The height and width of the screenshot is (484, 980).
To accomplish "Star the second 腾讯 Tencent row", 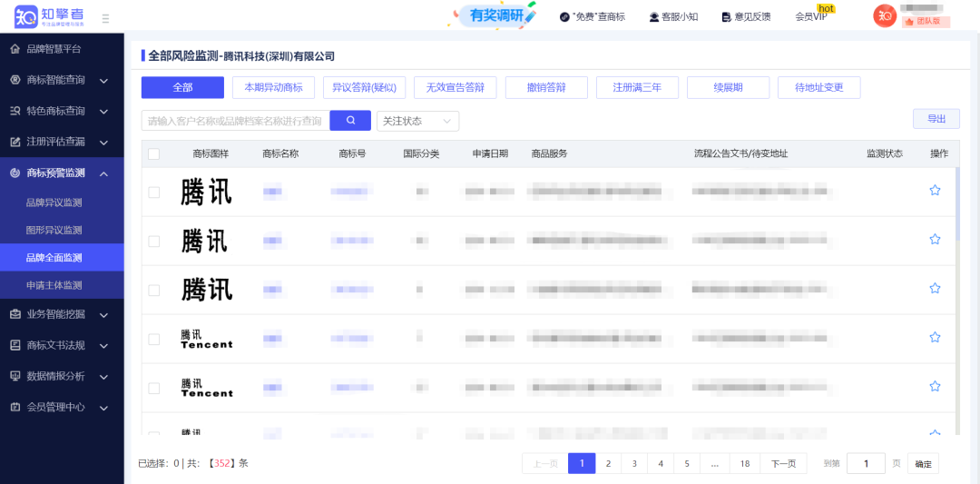I will pos(935,386).
